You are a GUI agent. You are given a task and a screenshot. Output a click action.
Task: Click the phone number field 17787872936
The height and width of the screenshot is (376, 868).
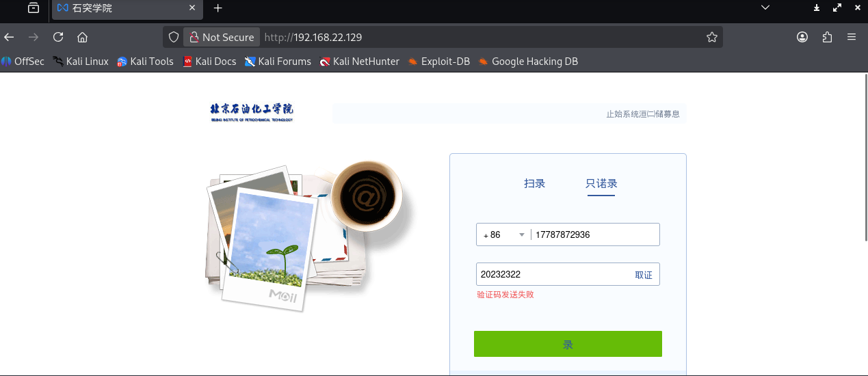coord(595,234)
